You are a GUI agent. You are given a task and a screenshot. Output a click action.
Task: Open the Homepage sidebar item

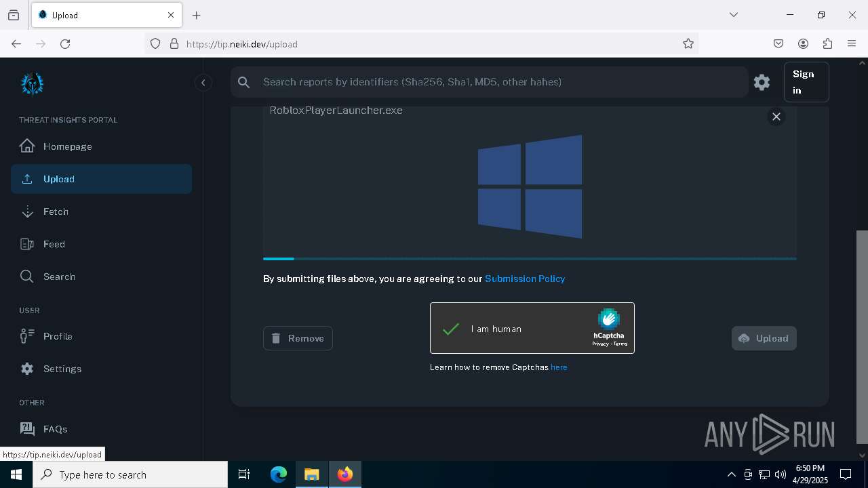point(101,146)
